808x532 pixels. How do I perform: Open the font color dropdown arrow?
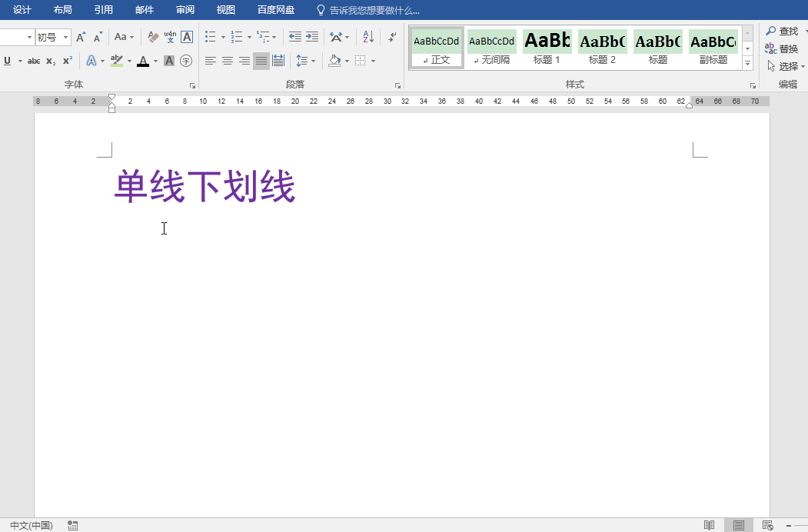(155, 61)
